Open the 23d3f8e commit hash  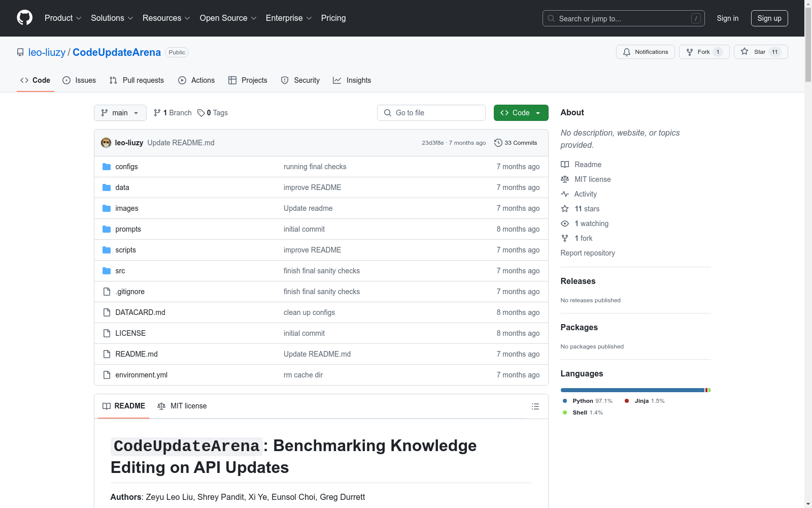point(432,143)
